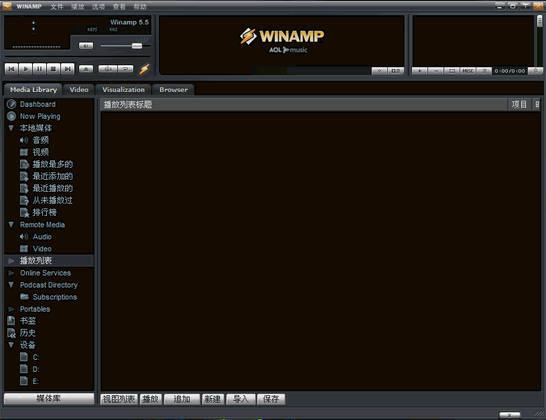Screen dimensions: 546x420
Task: Click the playlist editor selection button
Action: point(452,71)
